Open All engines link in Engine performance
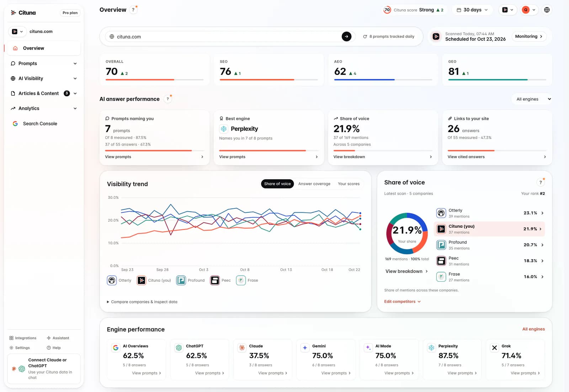Image resolution: width=569 pixels, height=392 pixels. 533,329
